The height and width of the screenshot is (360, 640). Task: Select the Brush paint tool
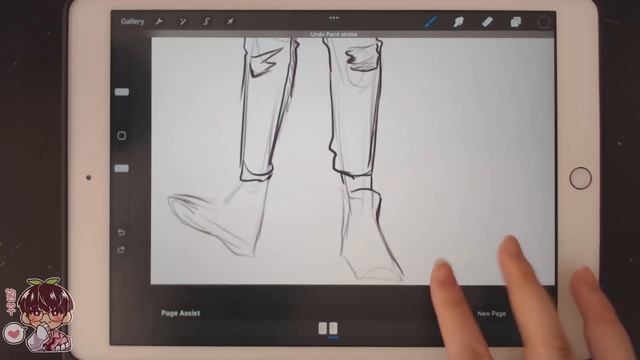pyautogui.click(x=431, y=22)
